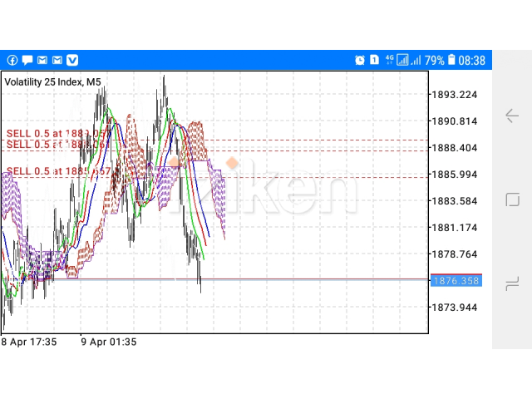This screenshot has height=399, width=532.
Task: Tap the battery indicator icon
Action: point(451,60)
